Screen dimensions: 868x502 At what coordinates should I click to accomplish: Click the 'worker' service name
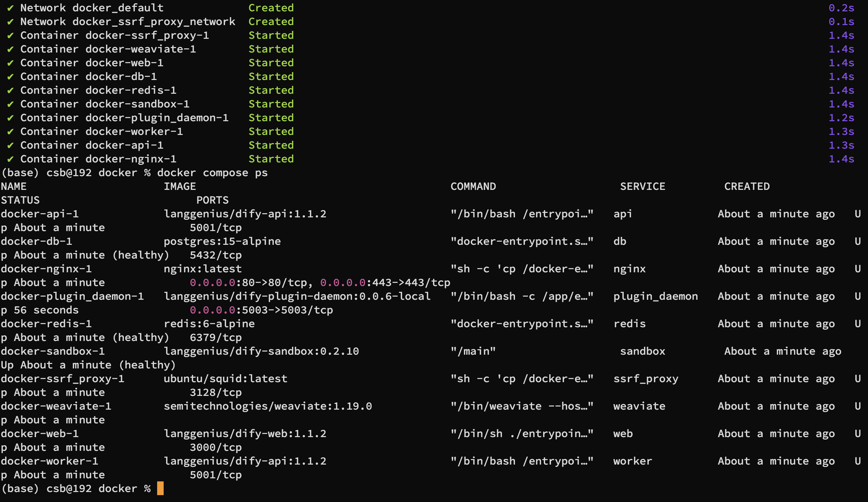(x=633, y=461)
